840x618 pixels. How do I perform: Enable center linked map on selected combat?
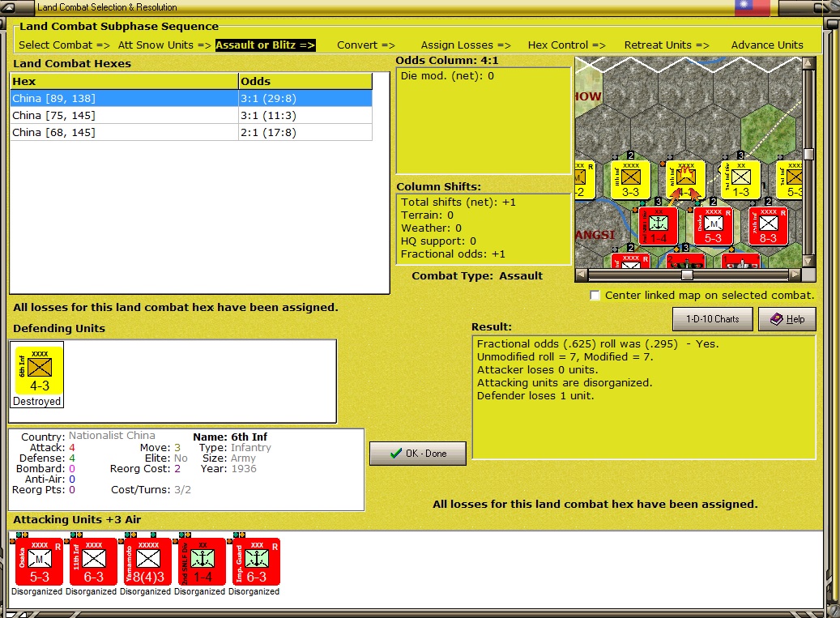click(x=595, y=296)
